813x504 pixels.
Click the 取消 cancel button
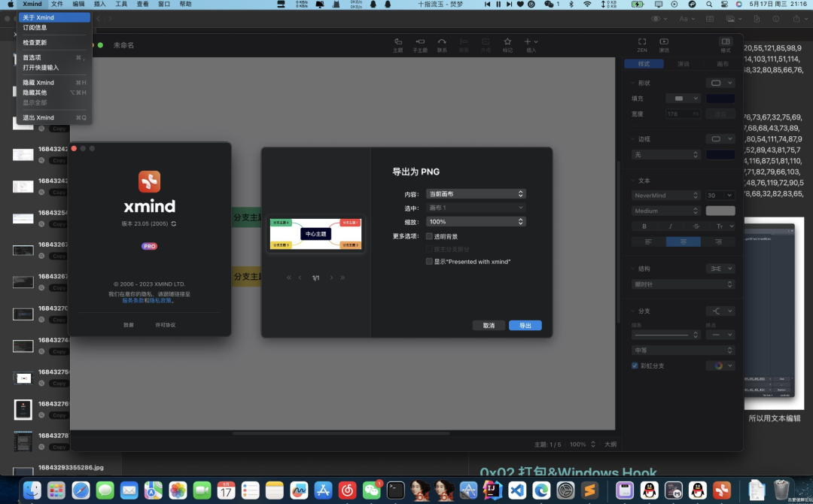489,325
